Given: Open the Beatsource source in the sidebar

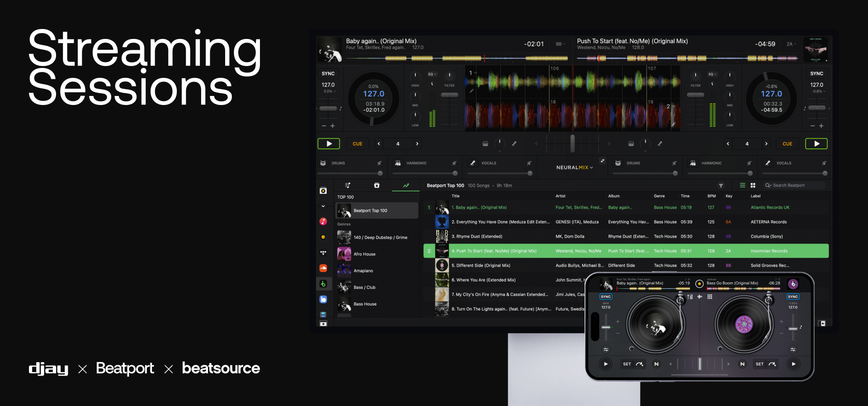Looking at the screenshot, I should coord(323,299).
